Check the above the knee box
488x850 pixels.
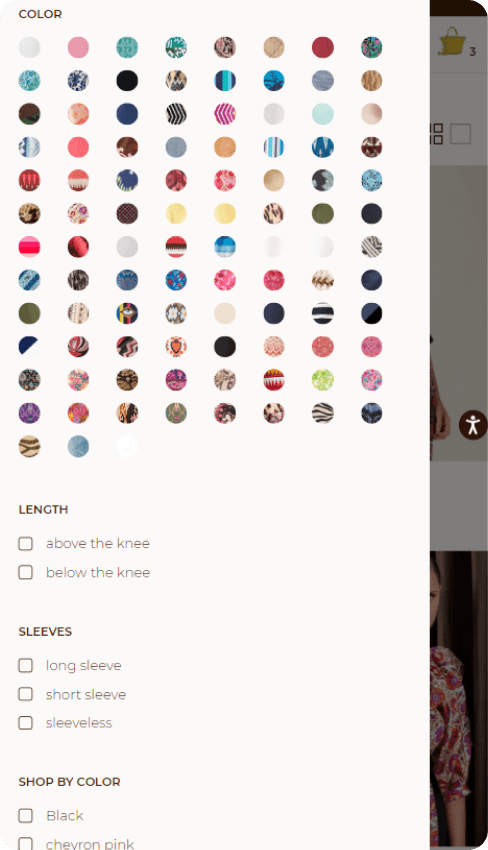pos(25,543)
